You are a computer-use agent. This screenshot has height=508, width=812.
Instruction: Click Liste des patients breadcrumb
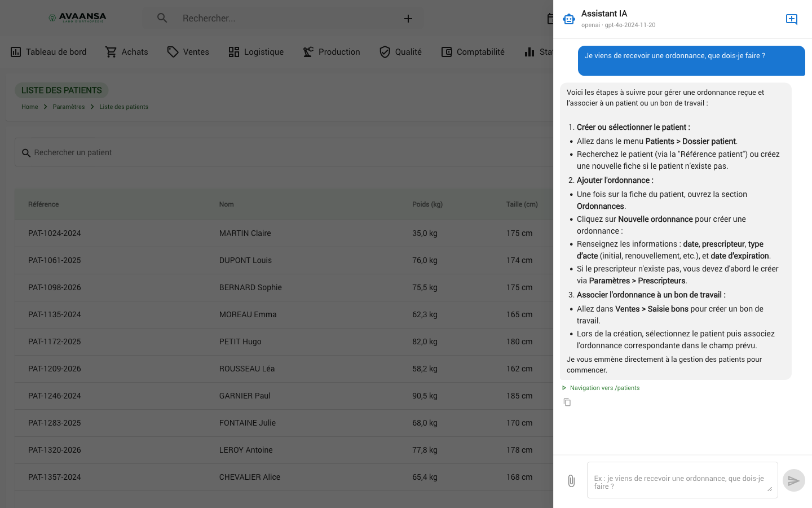124,107
